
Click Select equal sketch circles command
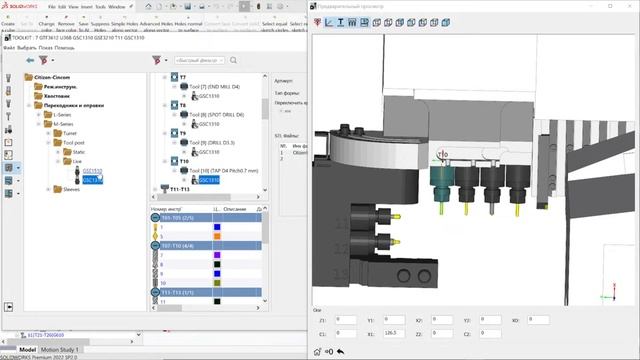click(275, 24)
